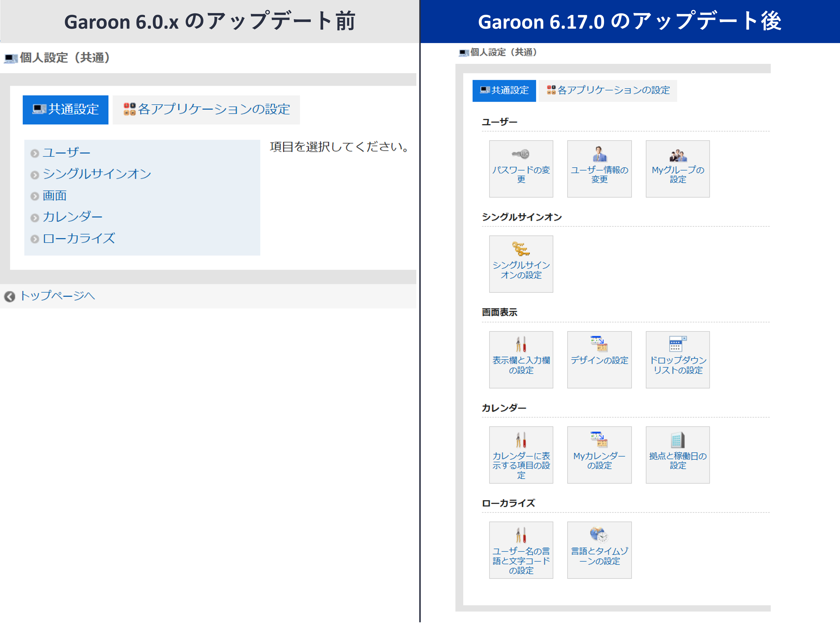Screen dimensions: 840x623
Task: Click the arrow bullet icon next to 画面
Action: 35,196
